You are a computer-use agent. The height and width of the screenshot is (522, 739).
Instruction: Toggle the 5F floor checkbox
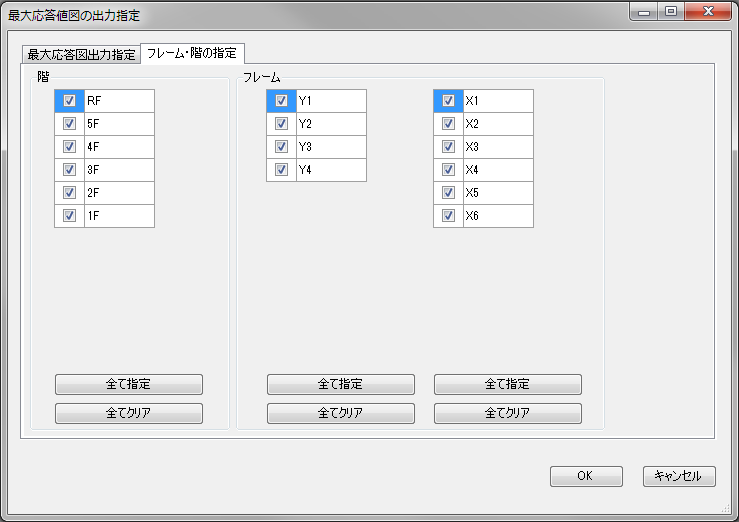[x=69, y=123]
